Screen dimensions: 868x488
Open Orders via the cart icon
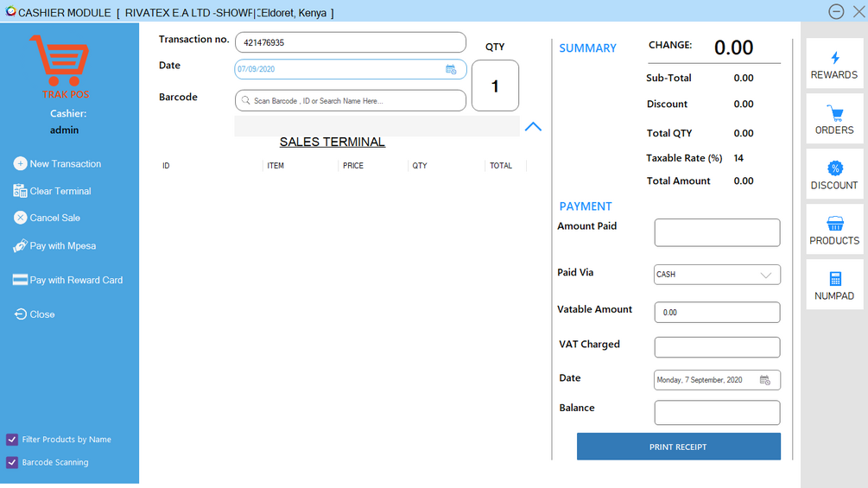tap(835, 113)
